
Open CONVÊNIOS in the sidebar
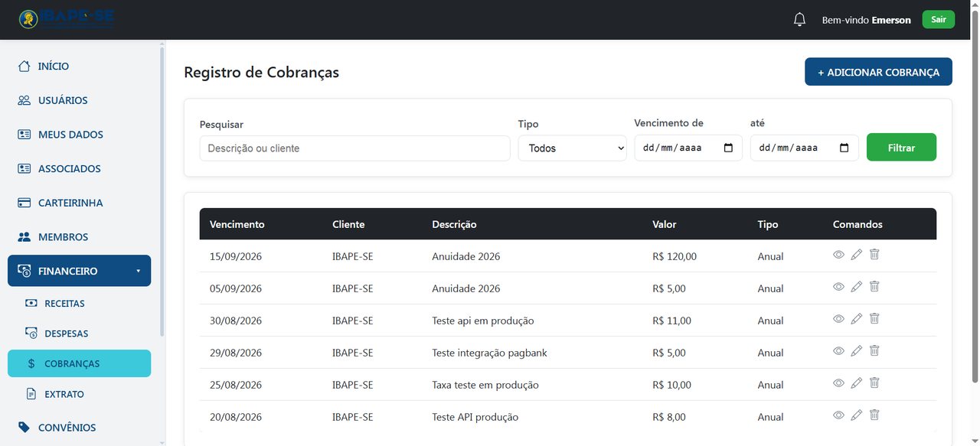(80, 428)
